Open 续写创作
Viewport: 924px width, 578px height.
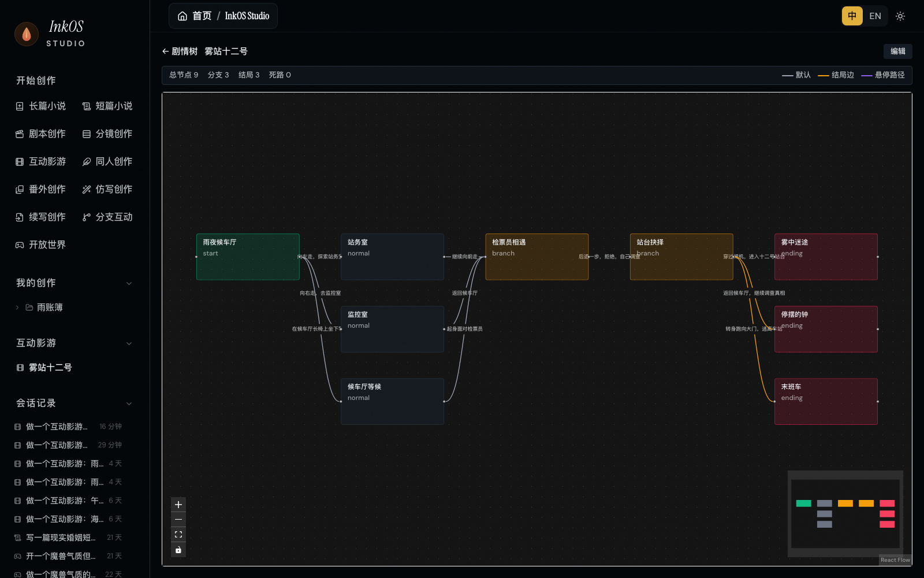40,217
